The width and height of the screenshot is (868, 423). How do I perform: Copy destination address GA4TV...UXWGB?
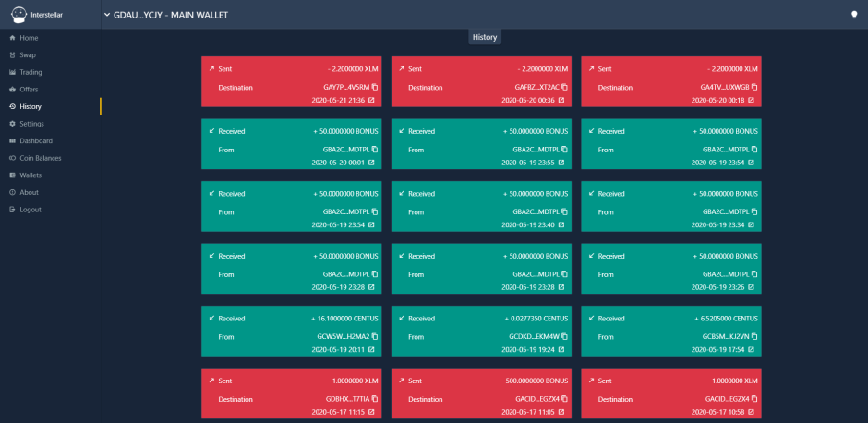[754, 87]
